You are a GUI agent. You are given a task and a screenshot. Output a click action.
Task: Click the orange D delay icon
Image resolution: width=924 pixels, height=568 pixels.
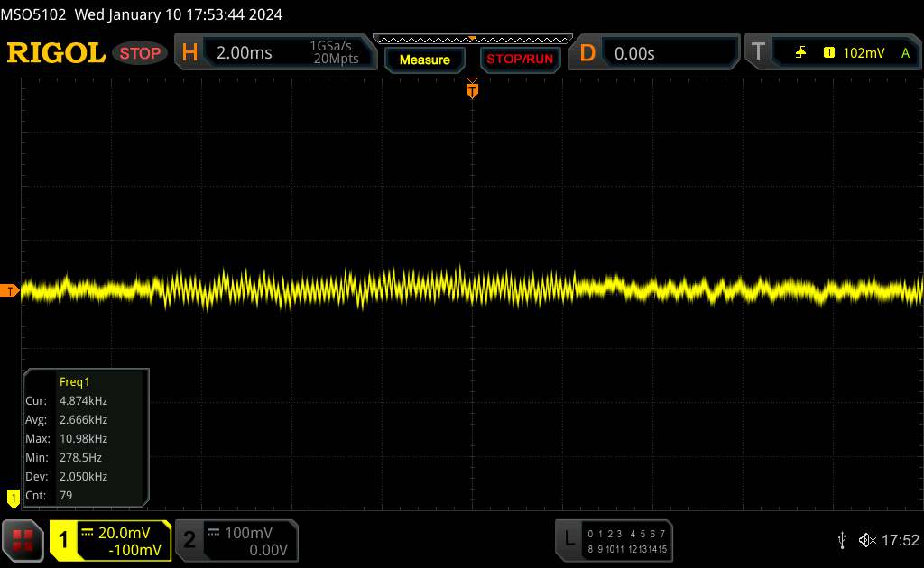587,53
